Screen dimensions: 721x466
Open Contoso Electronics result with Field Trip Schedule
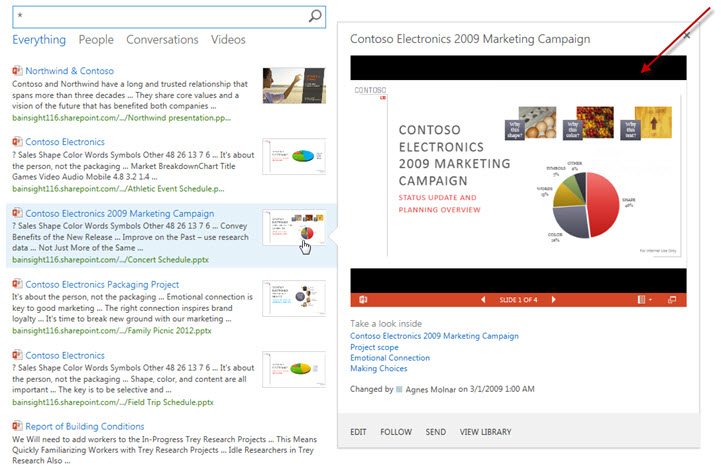[x=65, y=356]
